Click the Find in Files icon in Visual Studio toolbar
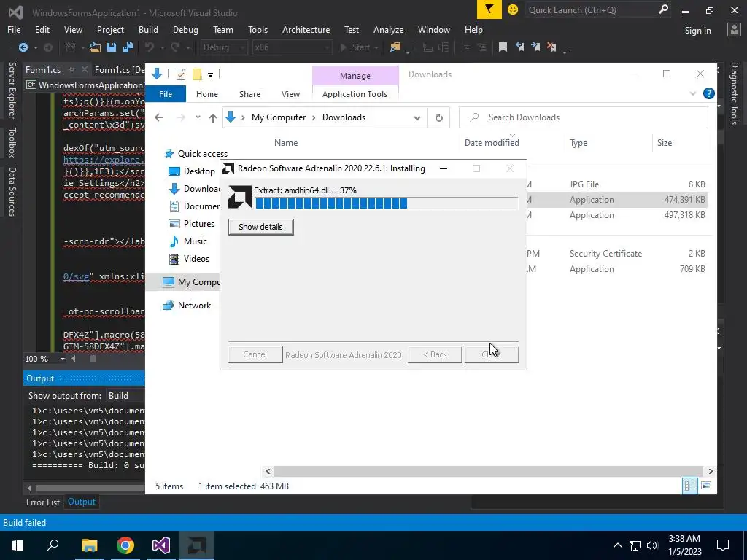The width and height of the screenshot is (747, 560). coord(395,47)
